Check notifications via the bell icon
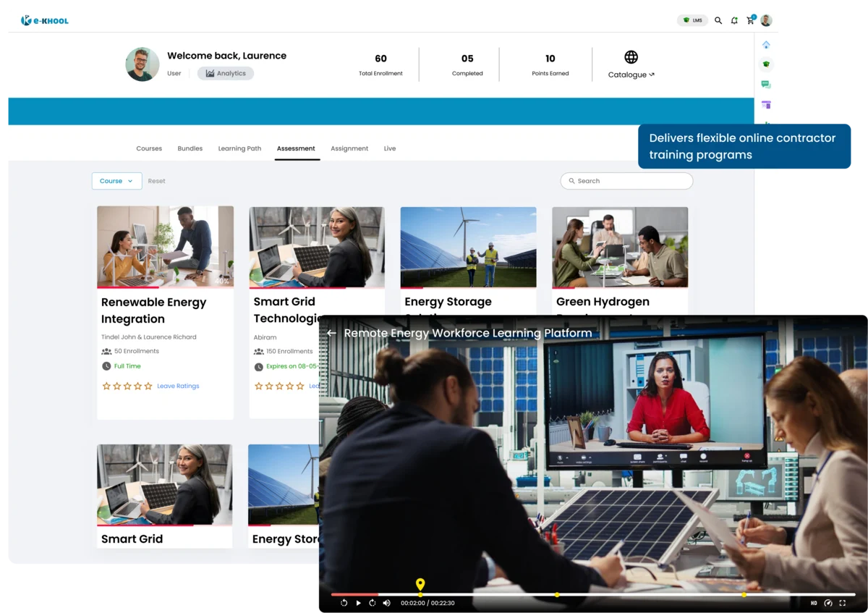The image size is (868, 613). [x=734, y=20]
